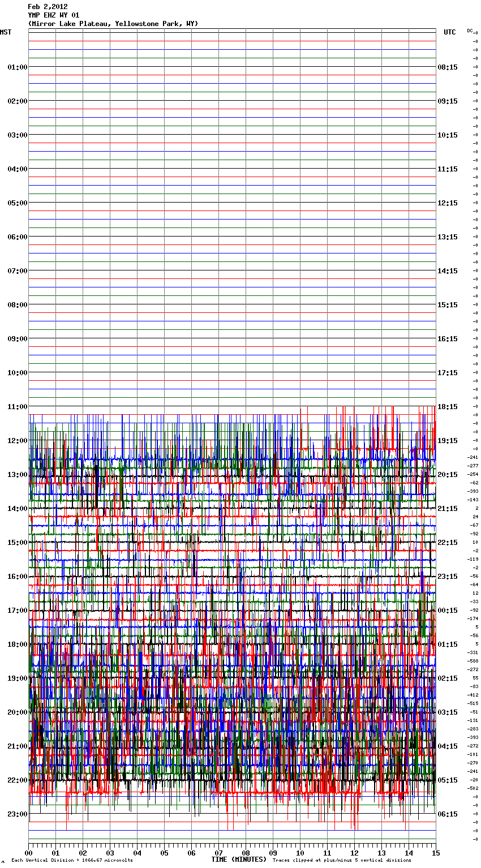Screen dimensions: 481x868
Task: Click minute tick label '09' on bottom axis
Action: [273, 853]
